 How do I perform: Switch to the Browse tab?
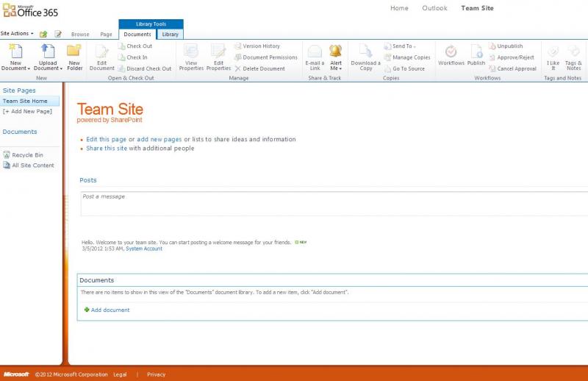[80, 34]
